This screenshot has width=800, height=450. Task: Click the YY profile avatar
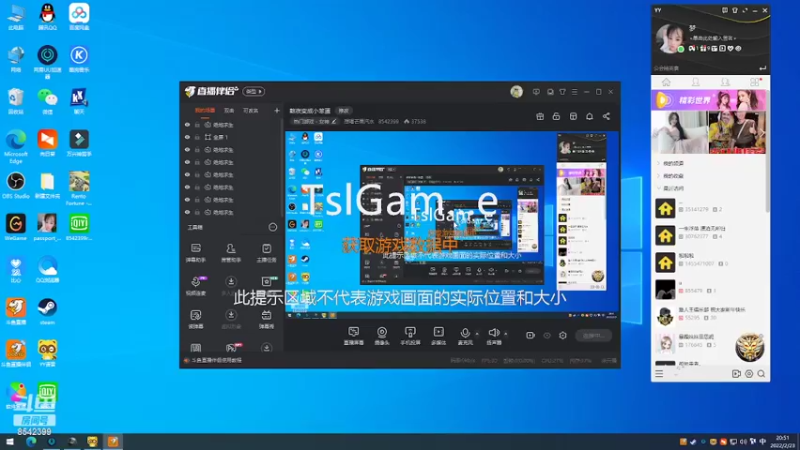[669, 38]
